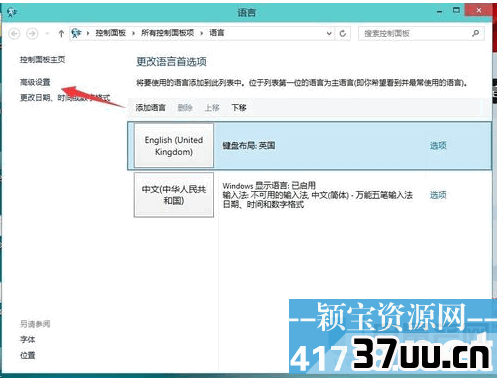The width and height of the screenshot is (502, 379).
Task: Click the Control Panel icon in the address bar
Action: tap(76, 33)
